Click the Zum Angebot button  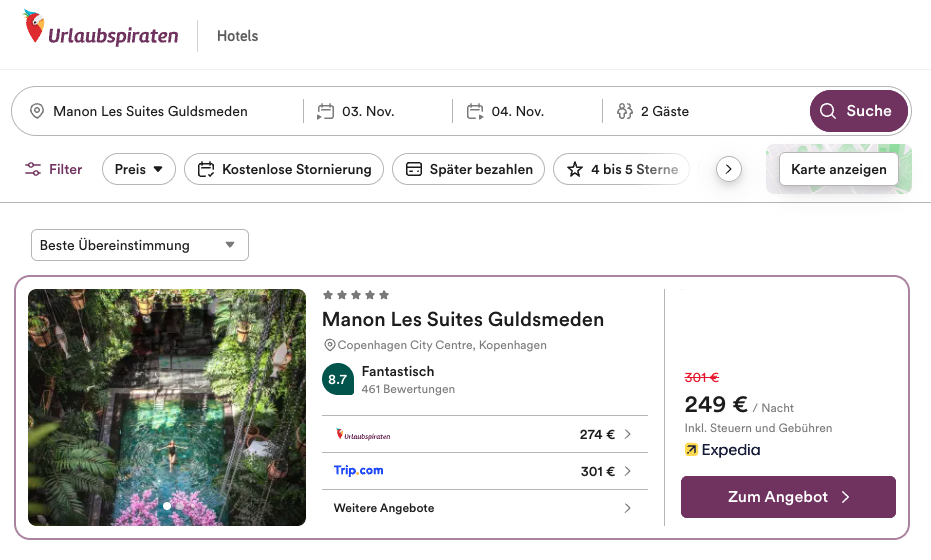point(788,497)
